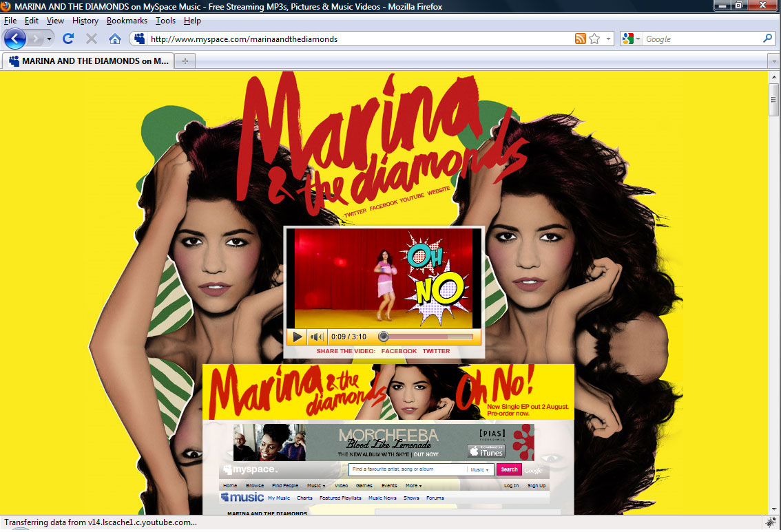Click the Sign Up link
The height and width of the screenshot is (532, 781).
pyautogui.click(x=537, y=486)
